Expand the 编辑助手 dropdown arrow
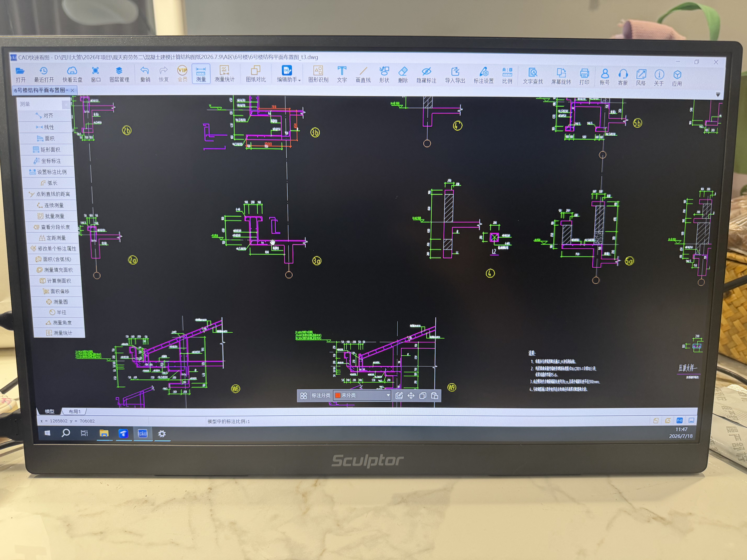 [x=299, y=80]
